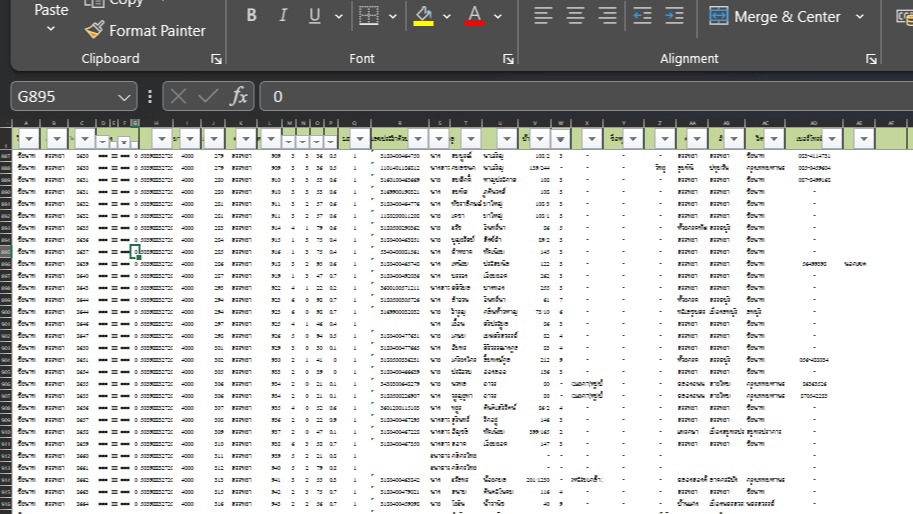Open the column R filter arrow

417,139
